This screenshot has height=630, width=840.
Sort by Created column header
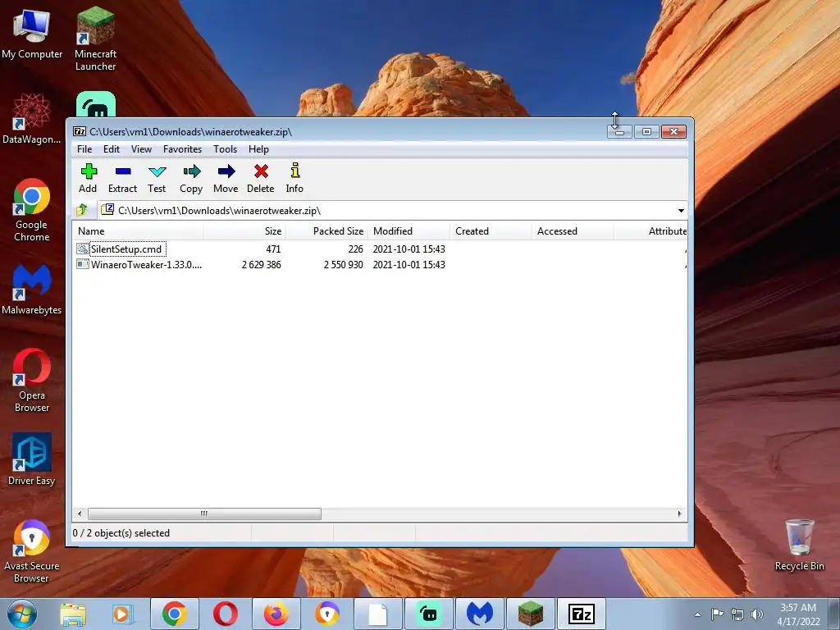pyautogui.click(x=491, y=231)
